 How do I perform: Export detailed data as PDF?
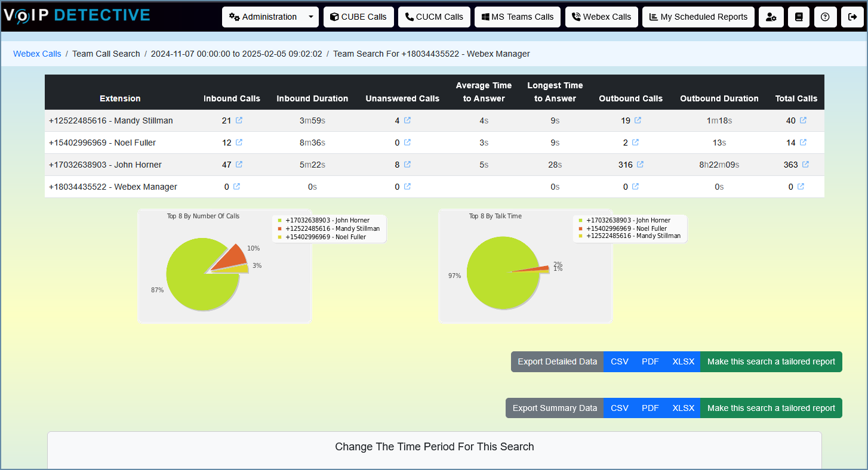(650, 361)
